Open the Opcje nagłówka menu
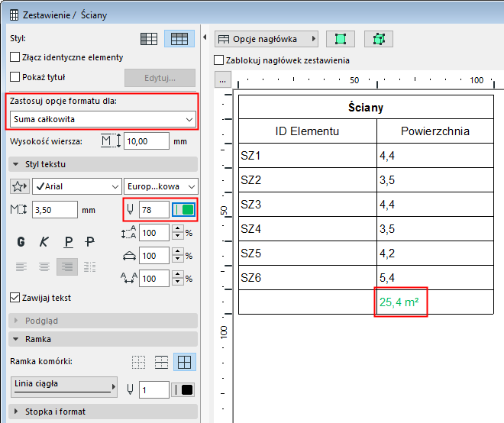Screen dimensions: 504x423 click(x=267, y=39)
